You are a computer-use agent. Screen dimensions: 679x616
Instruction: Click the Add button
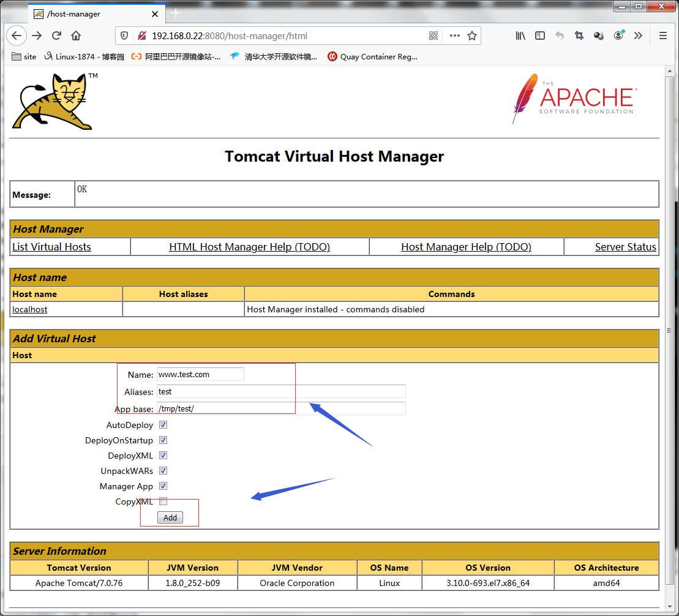click(170, 517)
